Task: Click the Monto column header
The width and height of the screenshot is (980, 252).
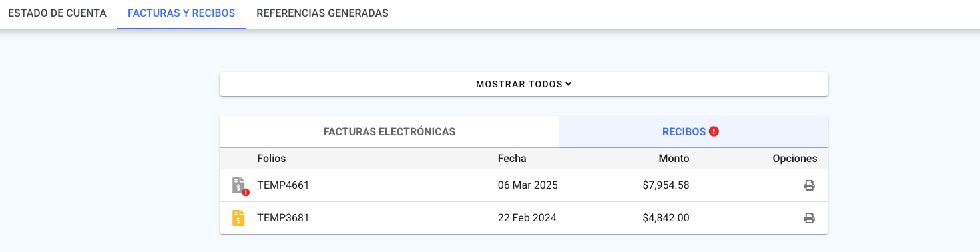Action: point(674,159)
